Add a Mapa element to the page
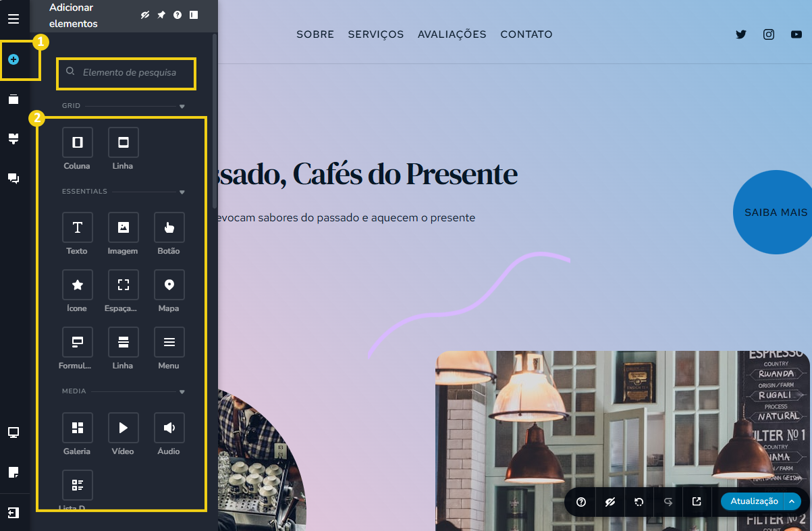Viewport: 812px width, 531px height. point(168,285)
